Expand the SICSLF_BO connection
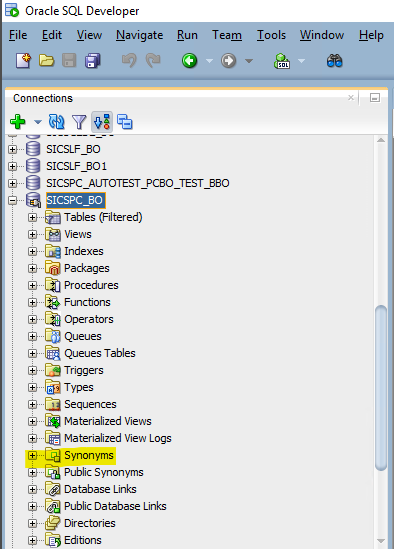The width and height of the screenshot is (394, 549). (x=13, y=150)
